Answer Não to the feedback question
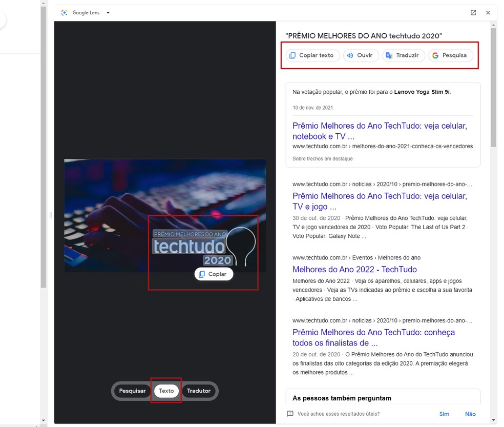 point(470,414)
